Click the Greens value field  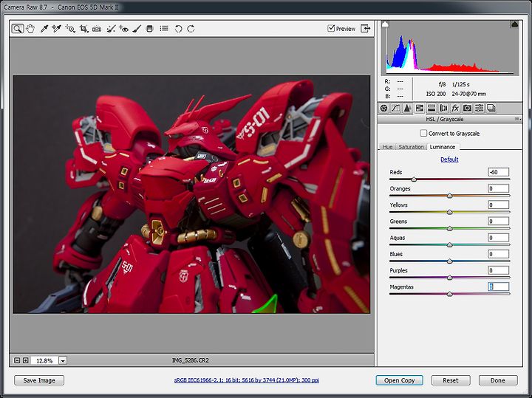(499, 221)
